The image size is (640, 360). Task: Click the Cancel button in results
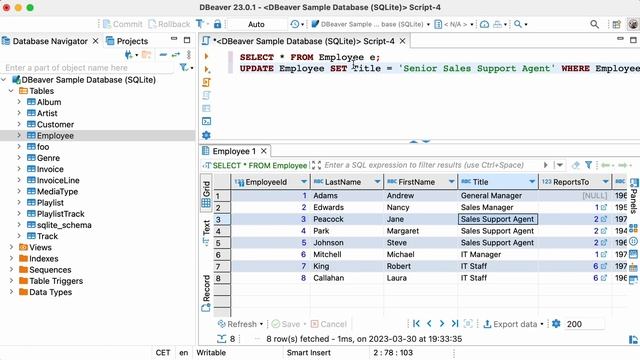[x=329, y=324]
